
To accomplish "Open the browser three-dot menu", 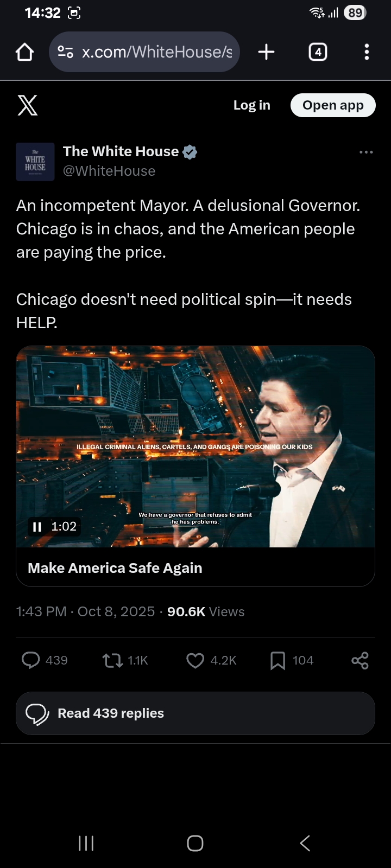I will [367, 52].
